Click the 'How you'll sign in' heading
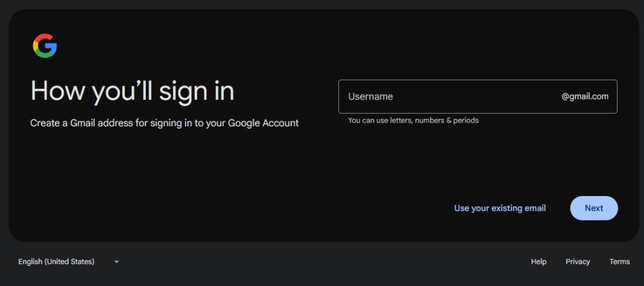Screen dimensions: 644x286 (x=132, y=91)
